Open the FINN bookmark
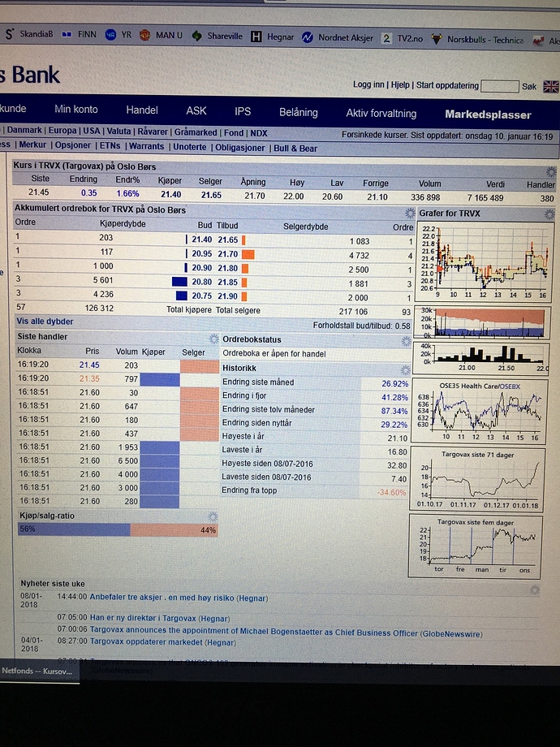The image size is (560, 747). coord(79,35)
